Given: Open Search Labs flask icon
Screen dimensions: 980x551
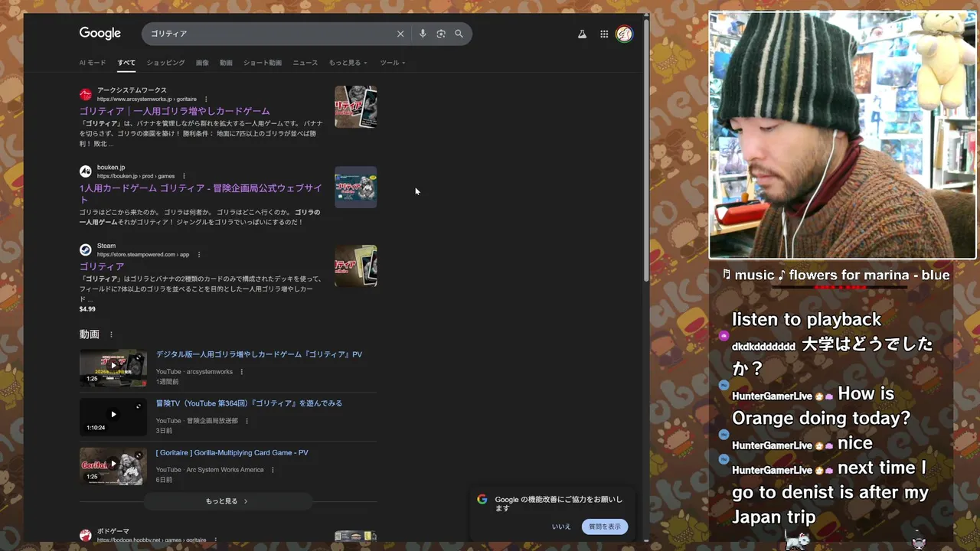Looking at the screenshot, I should pyautogui.click(x=582, y=34).
